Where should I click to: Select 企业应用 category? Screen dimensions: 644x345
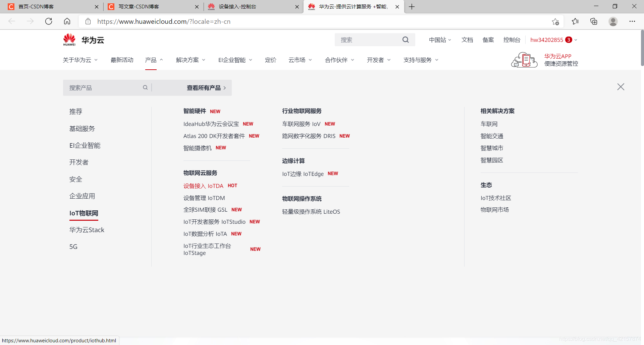coord(82,196)
